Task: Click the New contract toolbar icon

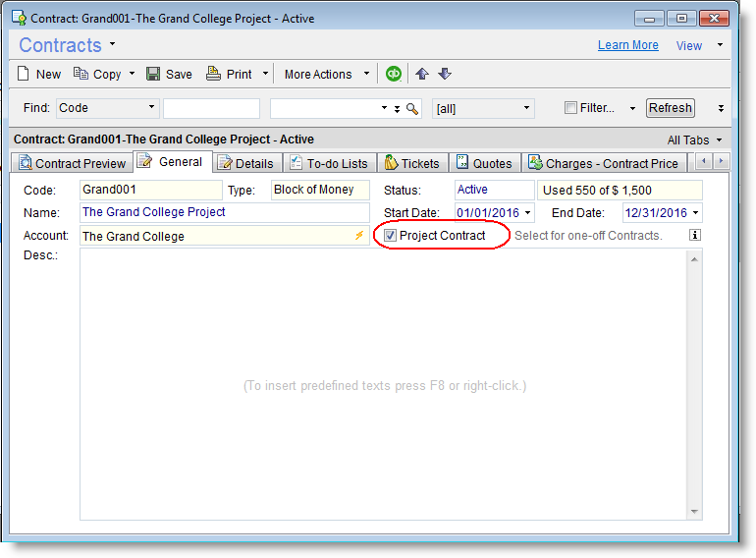Action: click(x=25, y=74)
